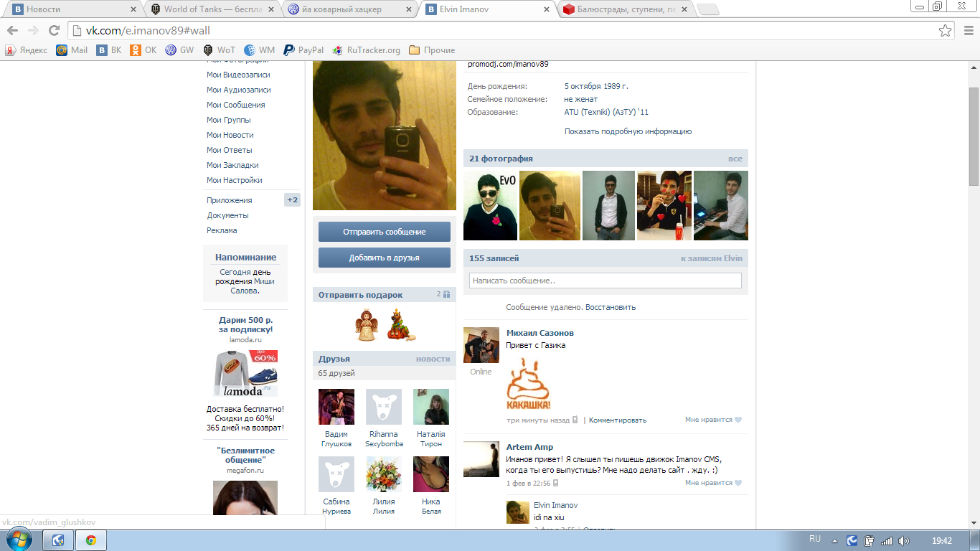
Task: Open the Прочие bookmarks folder
Action: pyautogui.click(x=432, y=50)
